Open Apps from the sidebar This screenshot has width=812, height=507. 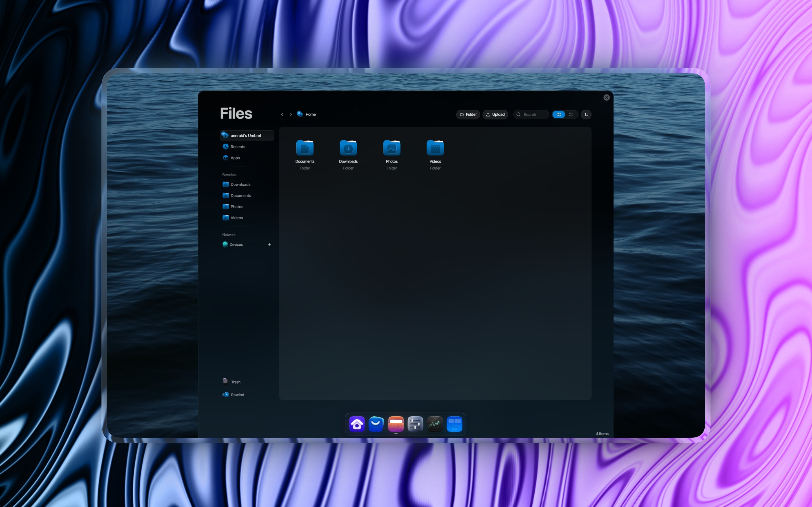coord(235,158)
